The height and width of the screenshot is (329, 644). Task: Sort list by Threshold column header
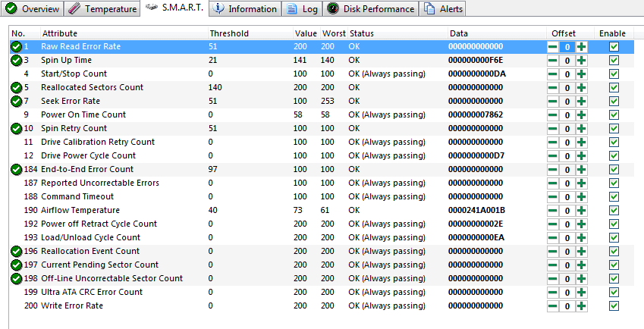pyautogui.click(x=228, y=33)
